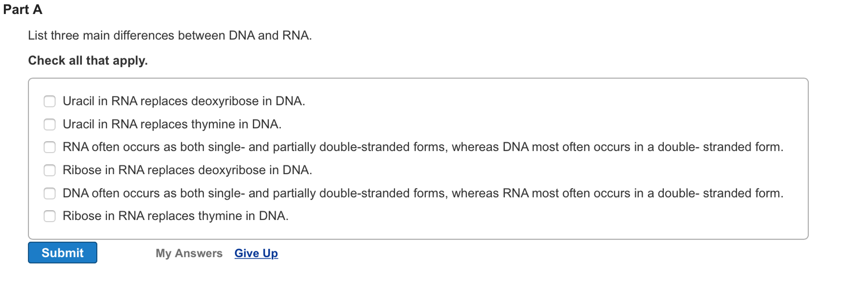This screenshot has height=302, width=868.
Task: Check the 'Uracil in RNA replaces deoxyribose in DNA' option
Action: [x=50, y=101]
